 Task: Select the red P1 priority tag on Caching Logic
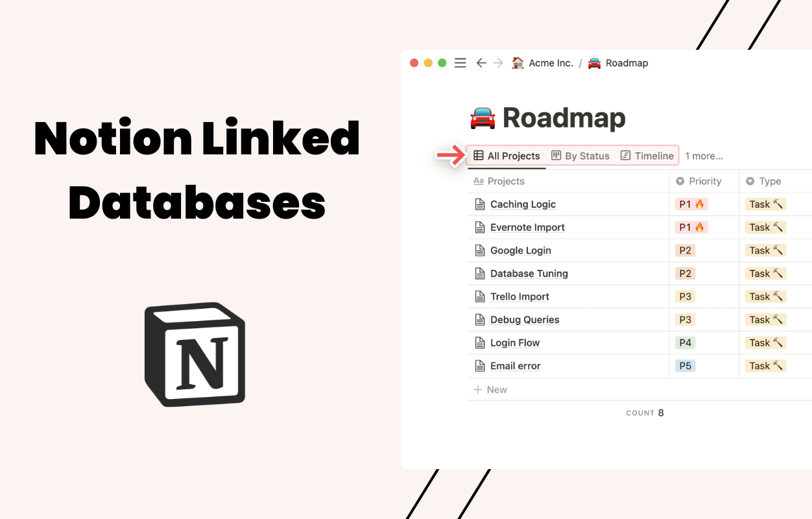pyautogui.click(x=689, y=204)
